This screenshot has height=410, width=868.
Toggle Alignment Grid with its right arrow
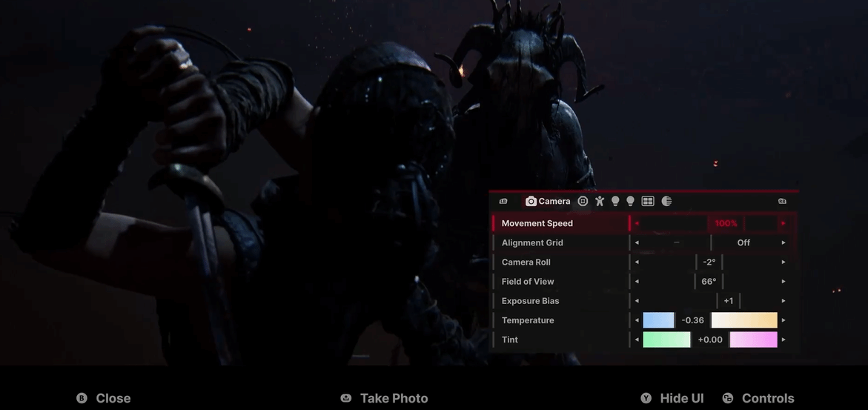point(783,242)
